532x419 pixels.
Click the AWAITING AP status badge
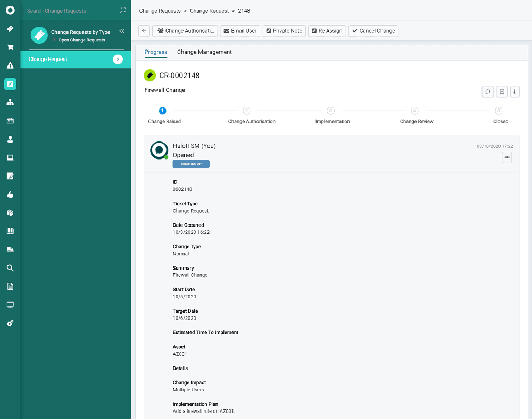click(x=191, y=164)
